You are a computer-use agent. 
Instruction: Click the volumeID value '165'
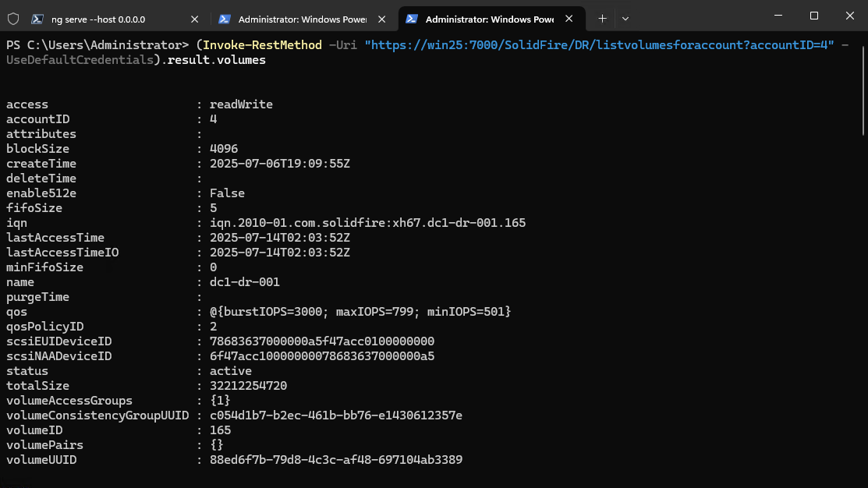pyautogui.click(x=221, y=430)
